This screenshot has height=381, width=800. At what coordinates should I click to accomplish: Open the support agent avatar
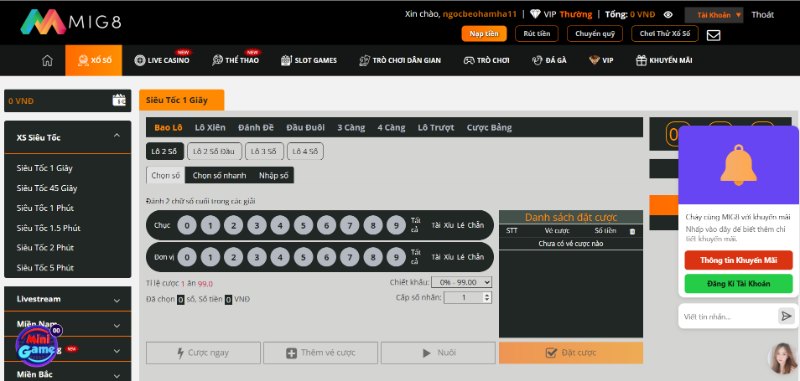point(783,358)
